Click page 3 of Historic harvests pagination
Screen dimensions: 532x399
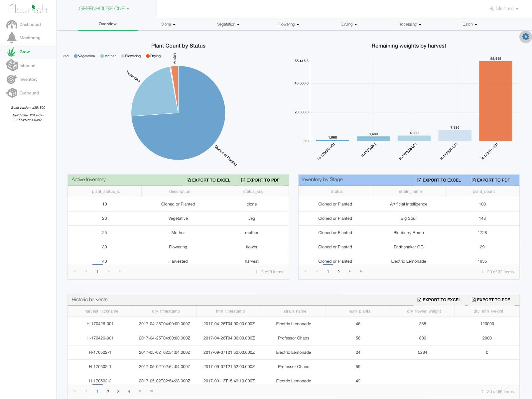(x=118, y=391)
